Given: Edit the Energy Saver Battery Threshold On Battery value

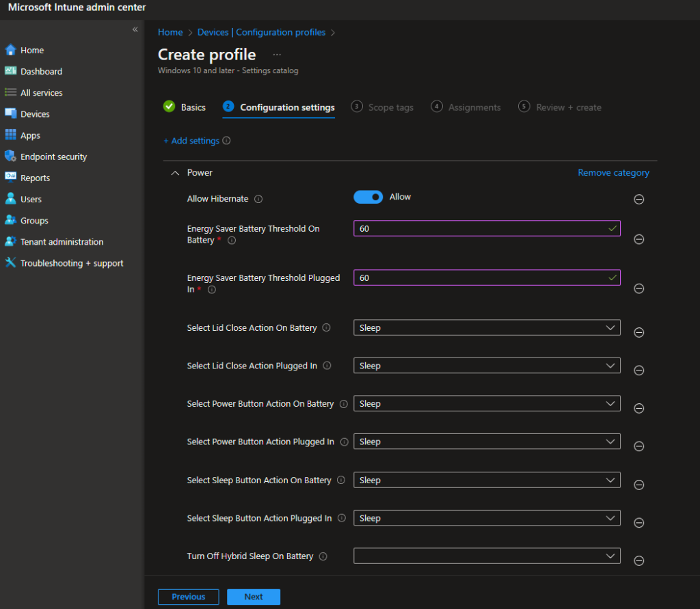Looking at the screenshot, I should pyautogui.click(x=486, y=228).
